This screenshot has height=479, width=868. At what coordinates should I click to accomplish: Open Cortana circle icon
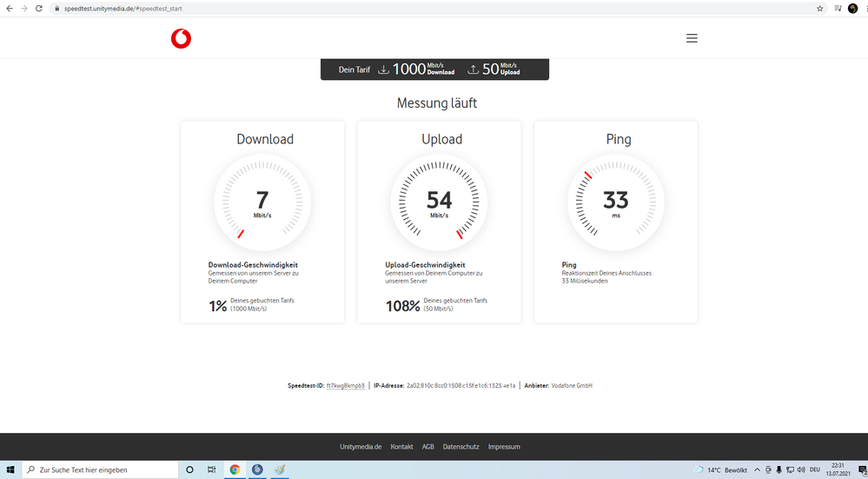[189, 469]
